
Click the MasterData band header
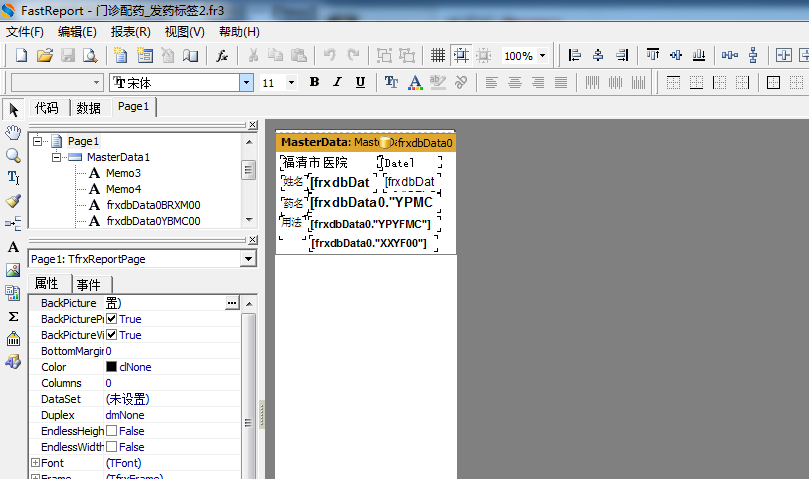(x=366, y=142)
